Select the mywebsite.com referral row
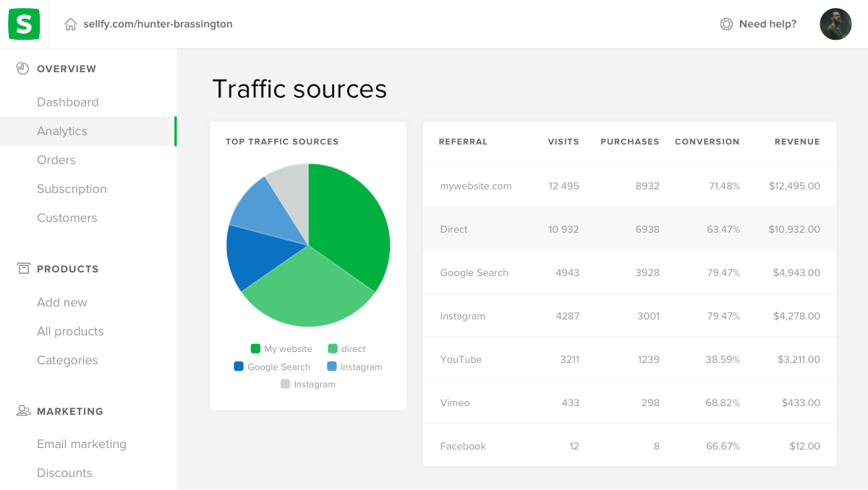The image size is (868, 490). pos(475,186)
